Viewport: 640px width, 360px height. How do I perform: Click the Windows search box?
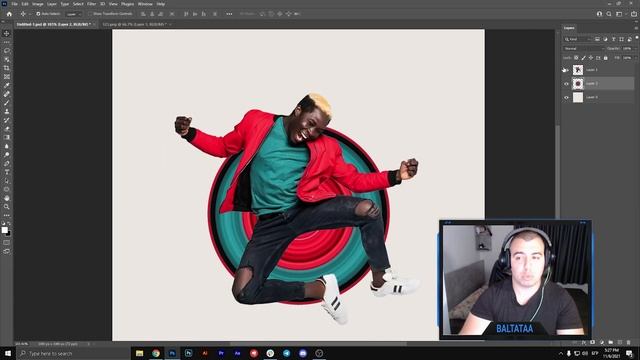pos(73,353)
